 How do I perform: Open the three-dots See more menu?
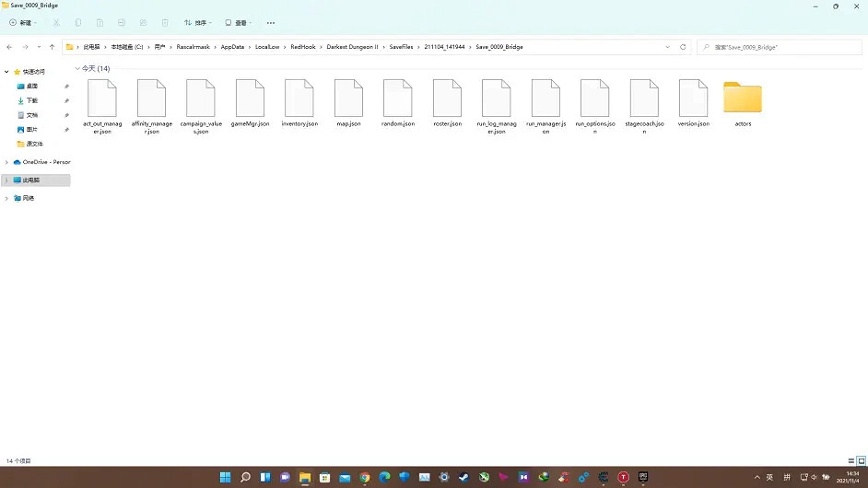(270, 22)
